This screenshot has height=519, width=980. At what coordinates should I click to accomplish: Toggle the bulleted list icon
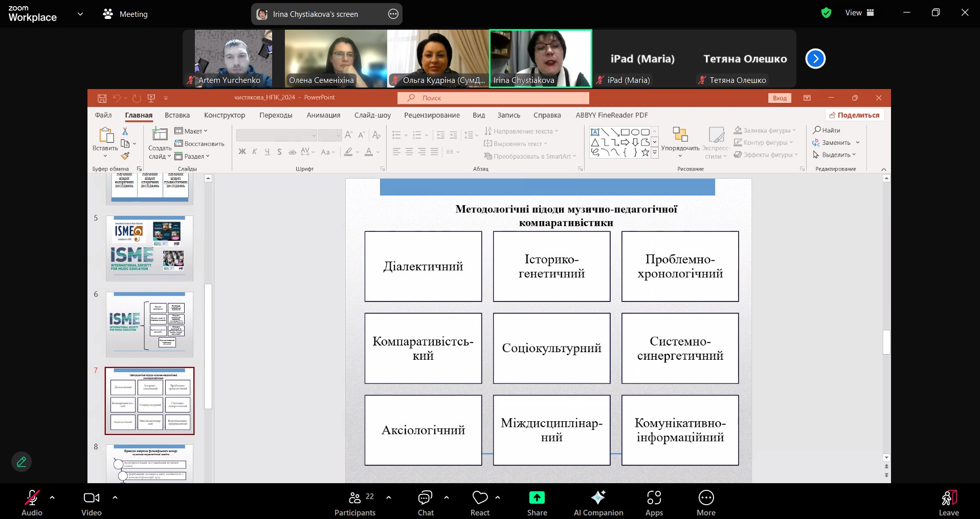(396, 135)
